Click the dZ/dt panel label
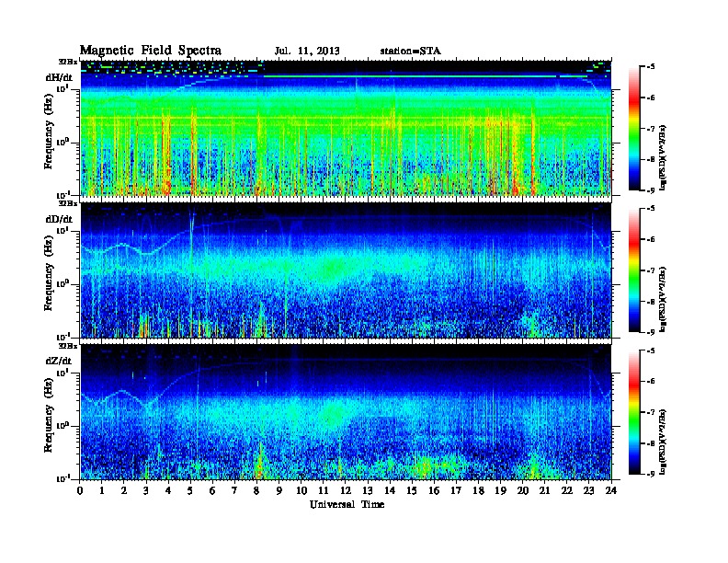 click(59, 361)
